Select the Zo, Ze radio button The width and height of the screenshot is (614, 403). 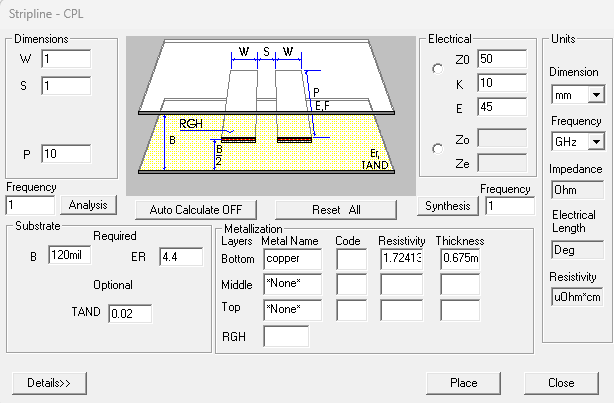tap(436, 149)
